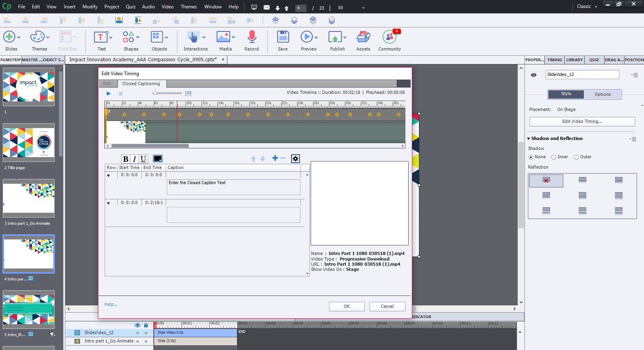
Task: Collapse the Shadow and Reflection section
Action: click(x=529, y=138)
